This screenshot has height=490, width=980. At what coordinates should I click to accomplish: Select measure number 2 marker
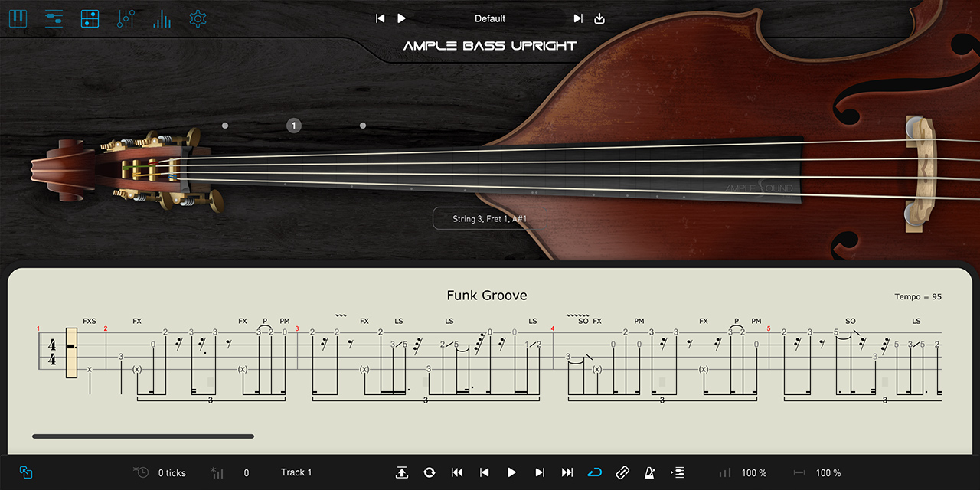pos(106,328)
